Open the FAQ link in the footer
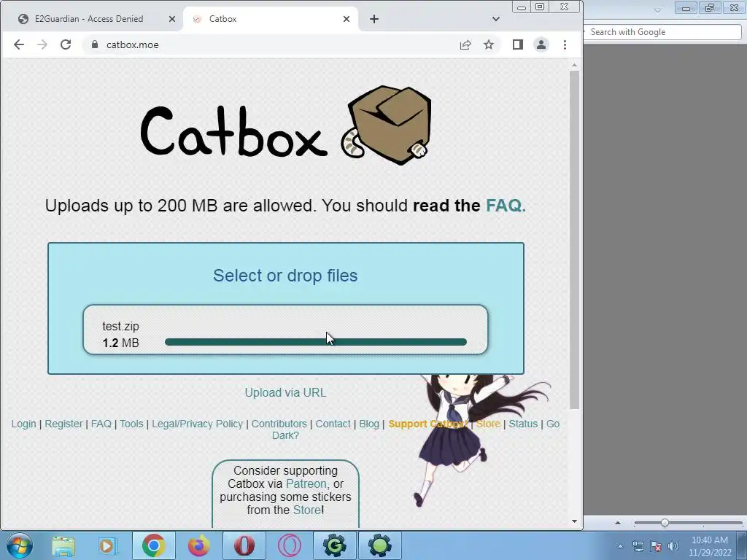This screenshot has height=560, width=747. pyautogui.click(x=101, y=424)
